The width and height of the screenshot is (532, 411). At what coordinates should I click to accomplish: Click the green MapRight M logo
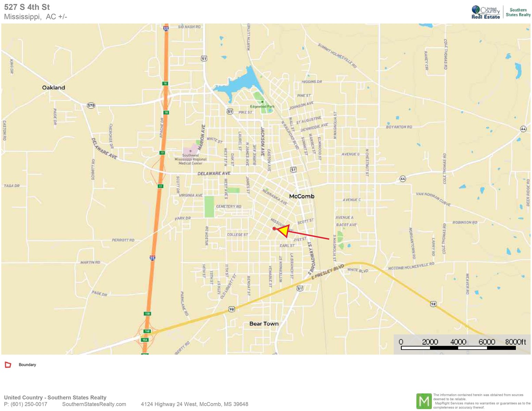tap(424, 401)
